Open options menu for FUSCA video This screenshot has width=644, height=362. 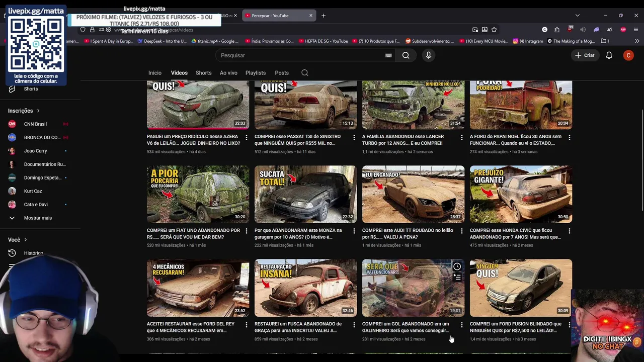point(354,325)
